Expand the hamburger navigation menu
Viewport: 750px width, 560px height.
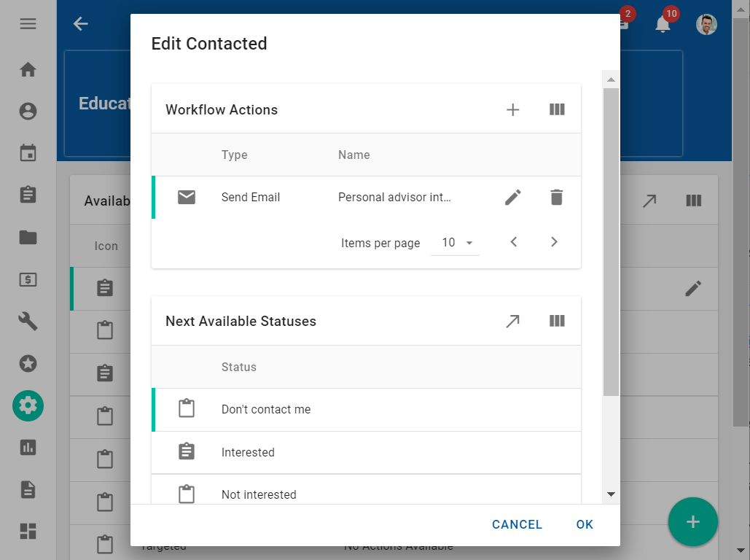pos(28,24)
